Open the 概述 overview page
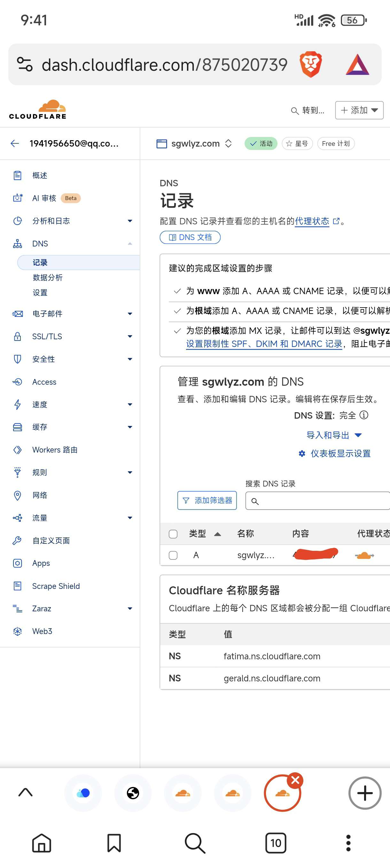 (40, 176)
